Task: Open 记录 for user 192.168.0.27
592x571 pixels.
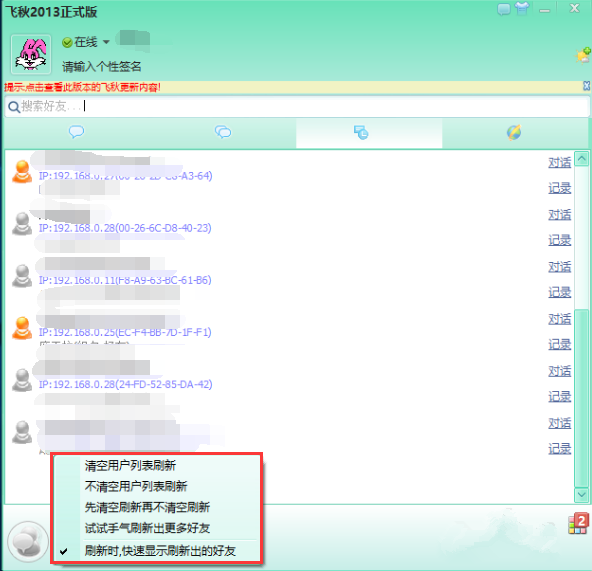Action: click(560, 188)
